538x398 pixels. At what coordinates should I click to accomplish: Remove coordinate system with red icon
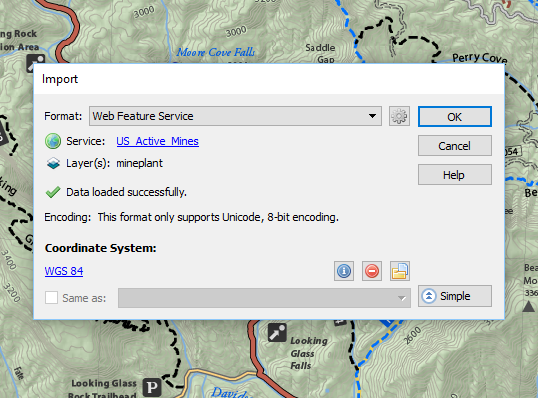click(372, 271)
